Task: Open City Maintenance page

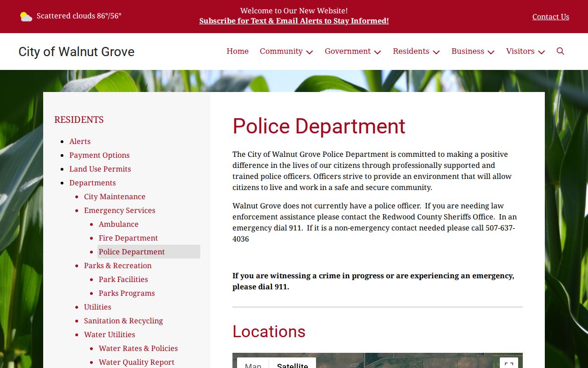Action: tap(114, 196)
